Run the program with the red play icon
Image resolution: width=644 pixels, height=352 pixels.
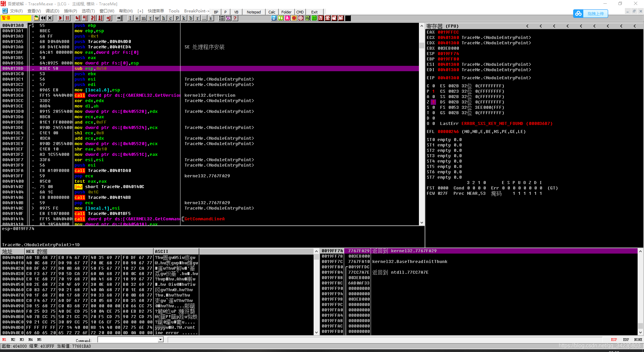click(60, 18)
